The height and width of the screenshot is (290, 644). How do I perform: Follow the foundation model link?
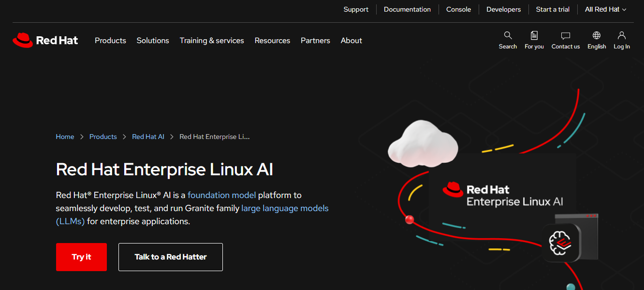222,195
